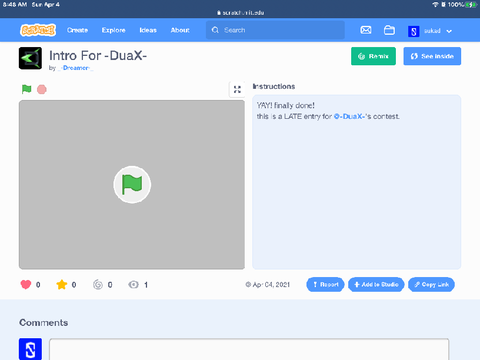Start project with small green flag
Viewport: 480px width, 360px height.
pos(26,89)
